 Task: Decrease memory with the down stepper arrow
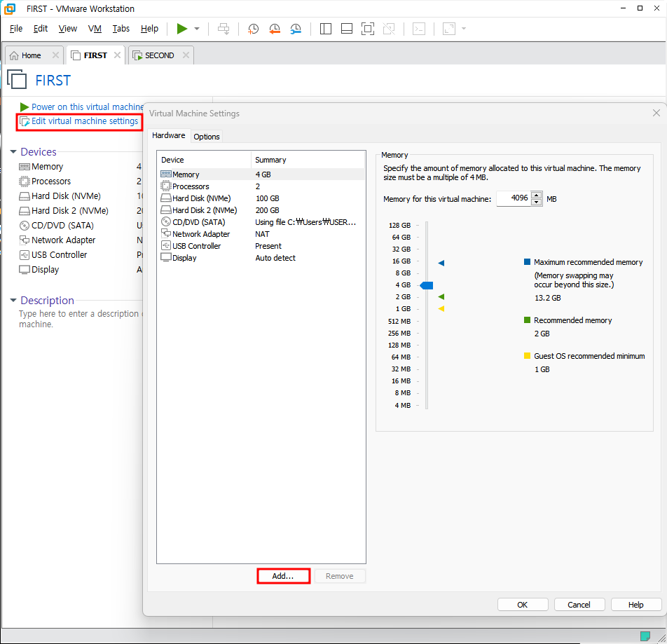tap(537, 202)
